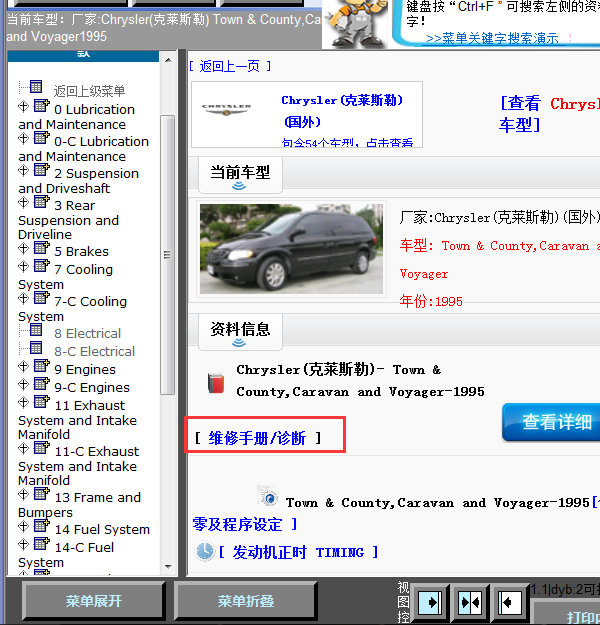Image resolution: width=600 pixels, height=625 pixels.
Task: Expand the 0 Lubrication and Maintenance node
Action: coord(23,106)
